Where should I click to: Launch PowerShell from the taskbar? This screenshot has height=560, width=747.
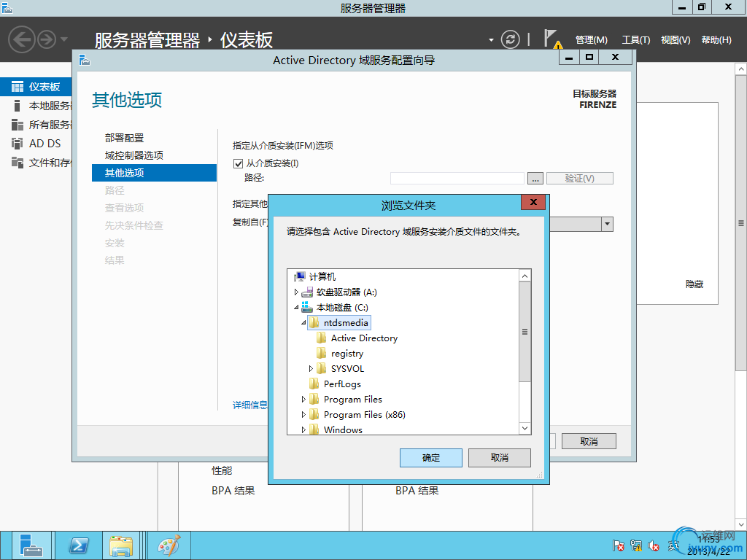tap(79, 545)
